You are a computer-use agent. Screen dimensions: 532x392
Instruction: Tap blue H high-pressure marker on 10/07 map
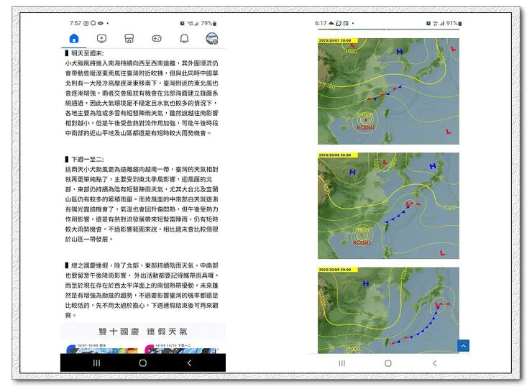click(399, 52)
